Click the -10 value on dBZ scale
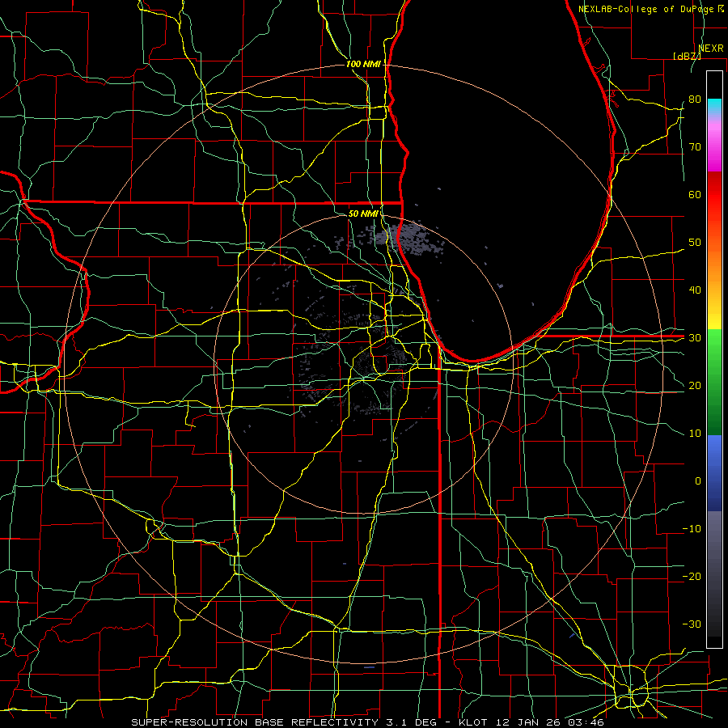 pyautogui.click(x=692, y=529)
